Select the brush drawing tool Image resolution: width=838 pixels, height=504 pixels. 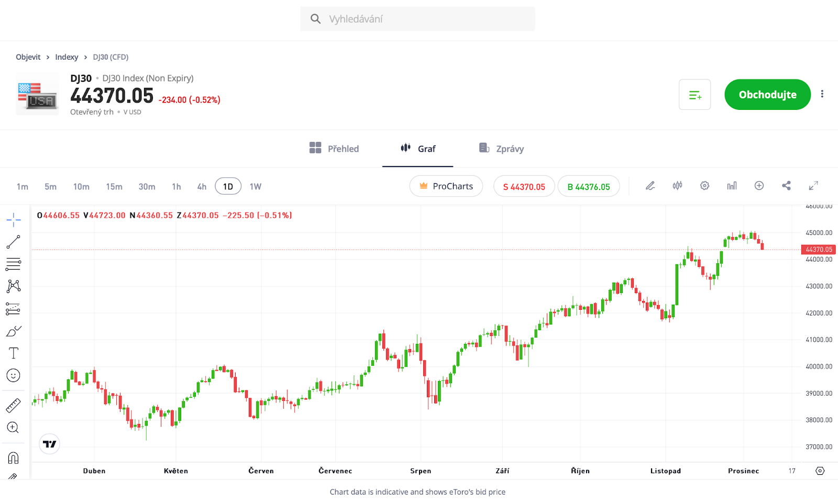[14, 331]
